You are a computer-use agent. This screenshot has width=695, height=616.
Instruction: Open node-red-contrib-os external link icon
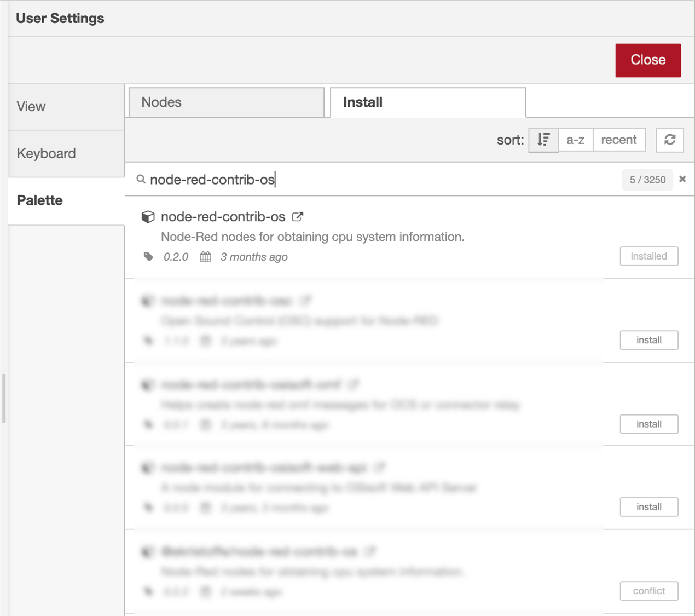(x=297, y=217)
